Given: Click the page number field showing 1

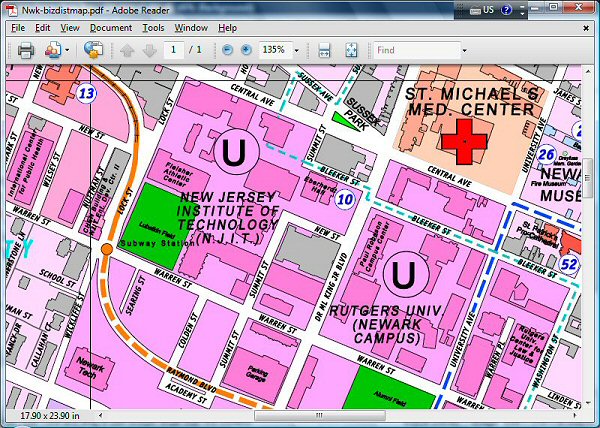Looking at the screenshot, I should pyautogui.click(x=174, y=50).
